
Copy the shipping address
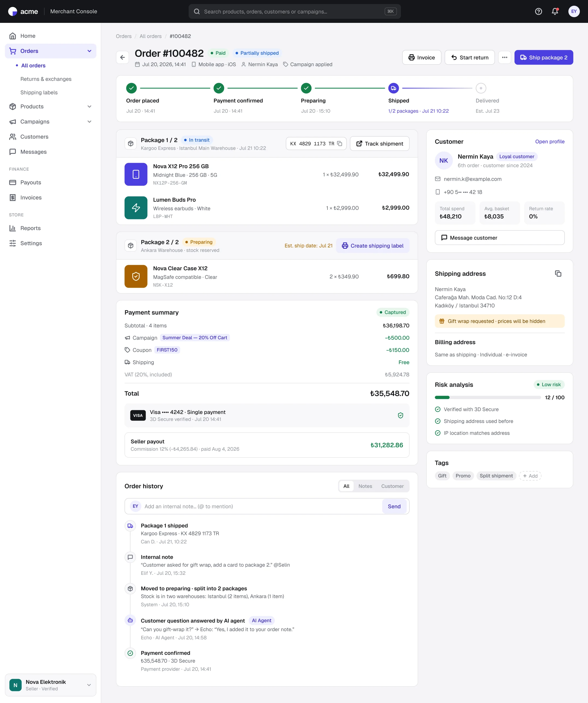pyautogui.click(x=558, y=274)
